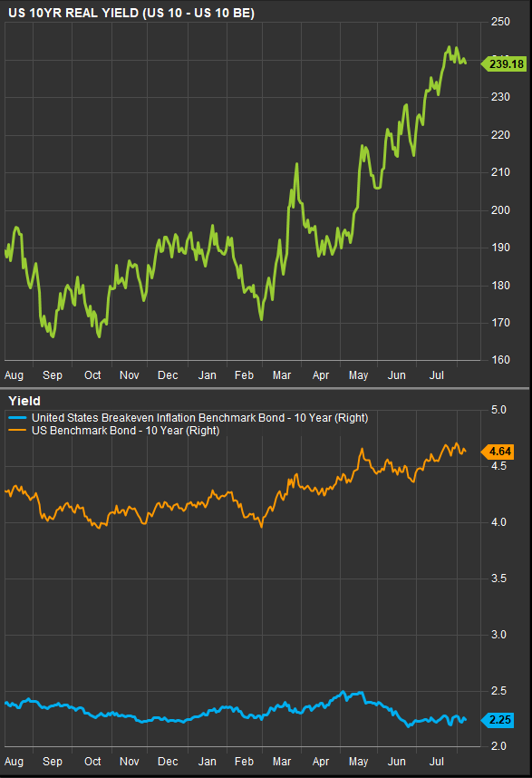Click the divider between the two chart panels
532x778 pixels.
point(265,388)
